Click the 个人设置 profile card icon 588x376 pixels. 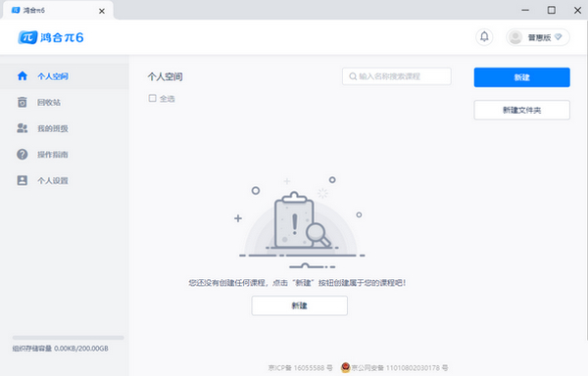pyautogui.click(x=23, y=180)
